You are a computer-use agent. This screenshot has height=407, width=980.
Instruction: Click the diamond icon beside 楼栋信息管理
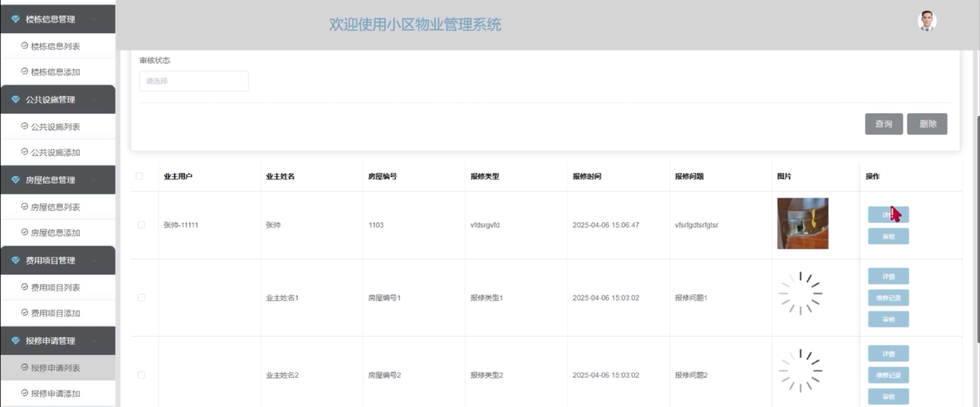[x=16, y=19]
